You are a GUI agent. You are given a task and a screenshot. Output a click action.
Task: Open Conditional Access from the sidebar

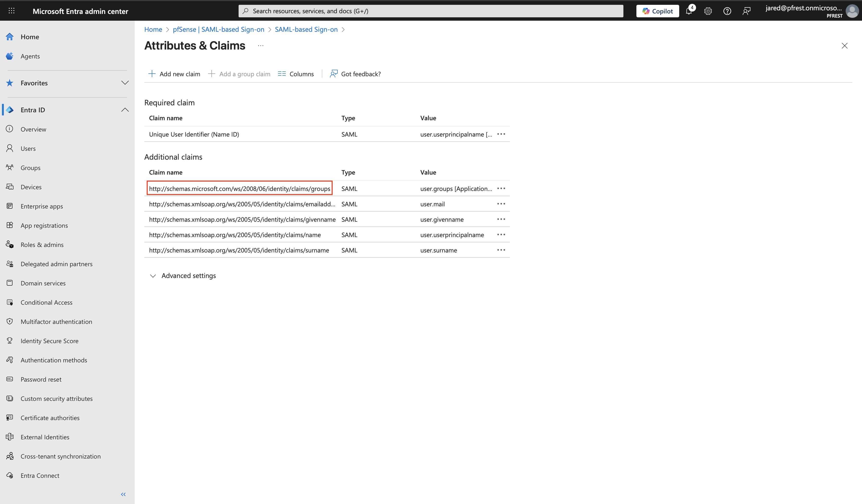46,302
